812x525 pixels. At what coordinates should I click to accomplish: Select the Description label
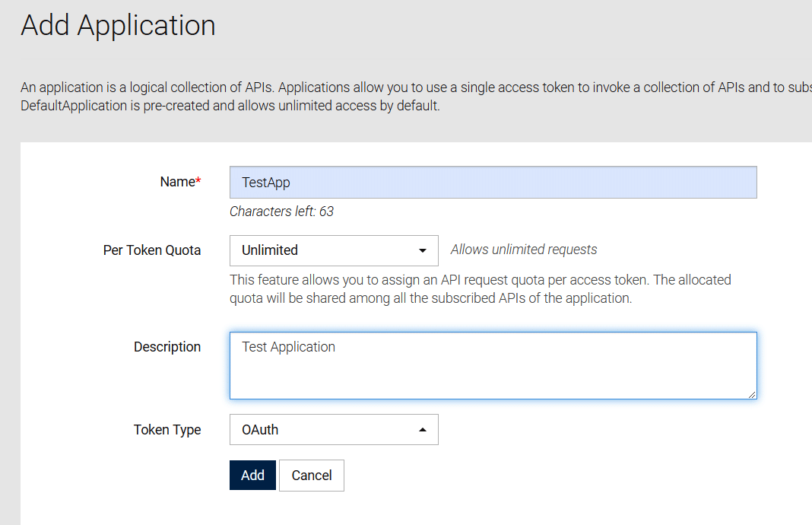[167, 347]
